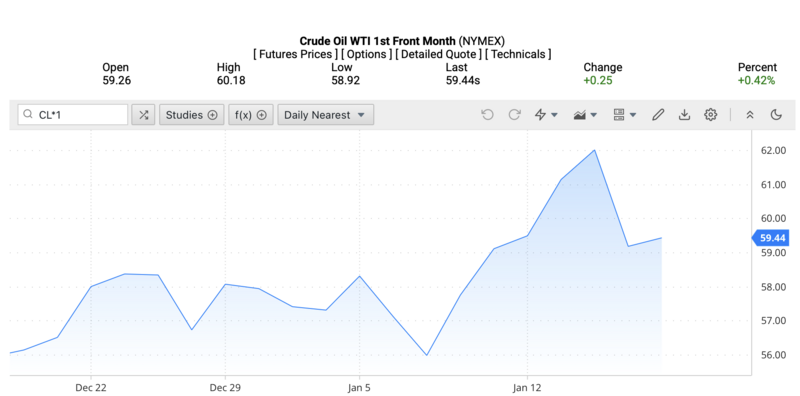This screenshot has width=800, height=396.
Task: Click the undo arrow icon
Action: (x=487, y=115)
